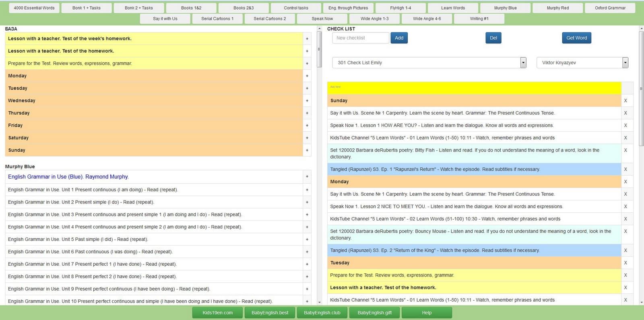Open the '4000 Essential Words' tab

coord(34,8)
